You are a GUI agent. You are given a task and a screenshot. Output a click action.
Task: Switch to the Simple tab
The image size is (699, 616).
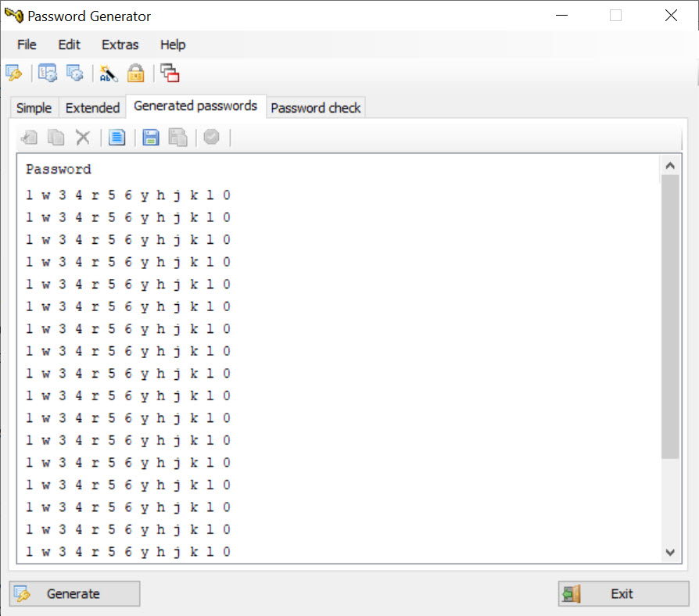[34, 108]
